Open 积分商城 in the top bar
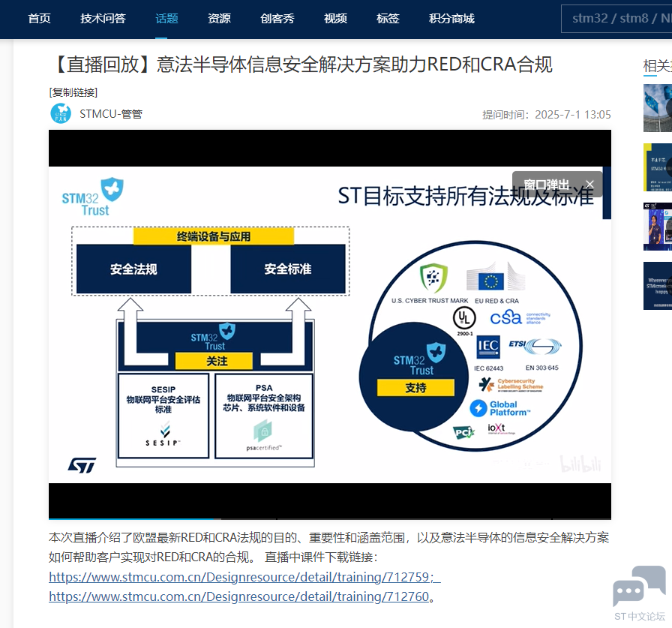 tap(451, 19)
